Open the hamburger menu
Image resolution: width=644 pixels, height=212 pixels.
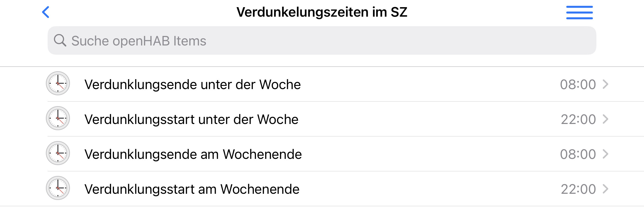coord(579,12)
